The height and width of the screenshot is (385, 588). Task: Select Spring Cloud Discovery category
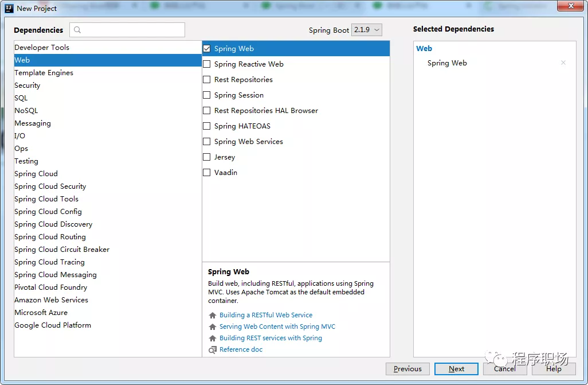pyautogui.click(x=108, y=224)
